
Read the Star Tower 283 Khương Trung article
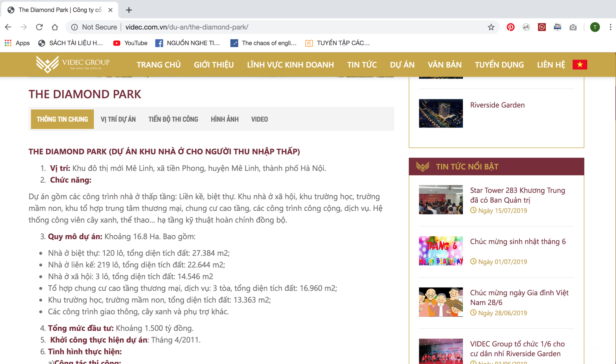click(517, 195)
